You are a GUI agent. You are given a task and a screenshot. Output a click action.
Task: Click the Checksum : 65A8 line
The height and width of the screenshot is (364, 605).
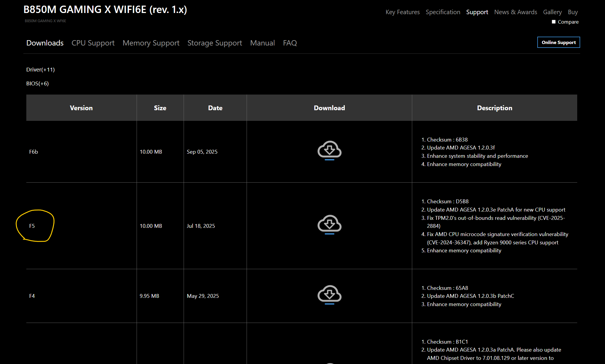click(x=447, y=288)
